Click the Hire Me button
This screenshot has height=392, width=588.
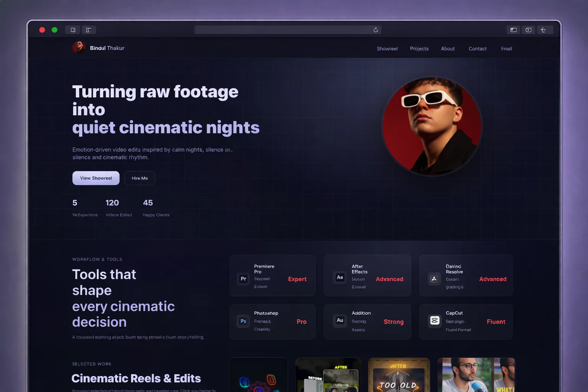click(140, 178)
